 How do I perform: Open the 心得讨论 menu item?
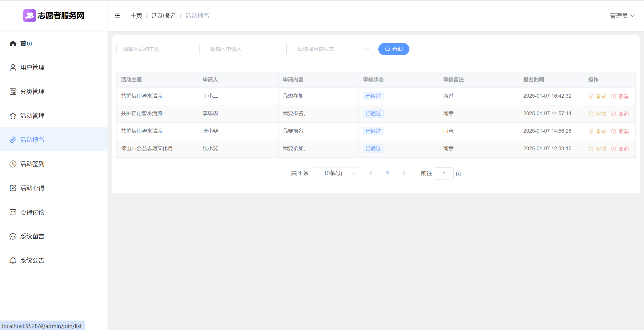[32, 212]
